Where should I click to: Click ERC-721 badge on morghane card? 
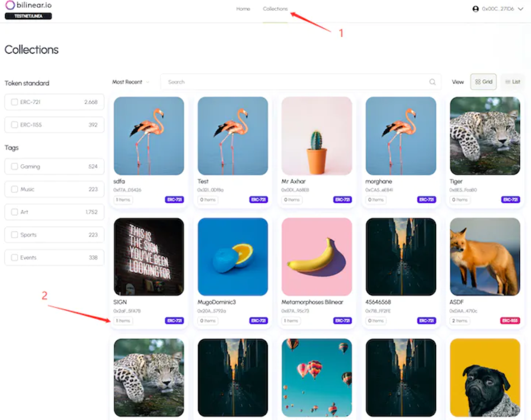click(427, 200)
